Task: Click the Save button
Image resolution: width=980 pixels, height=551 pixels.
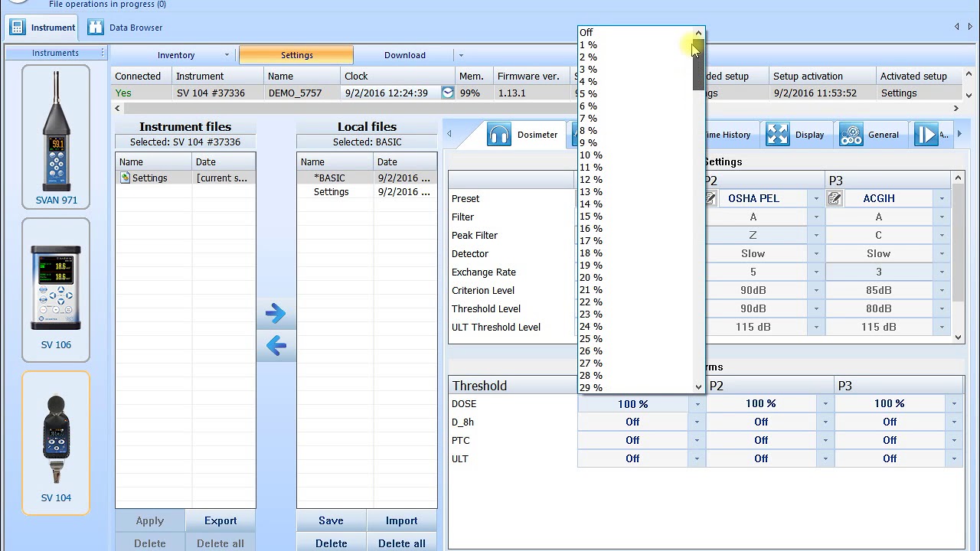Action: click(x=331, y=521)
